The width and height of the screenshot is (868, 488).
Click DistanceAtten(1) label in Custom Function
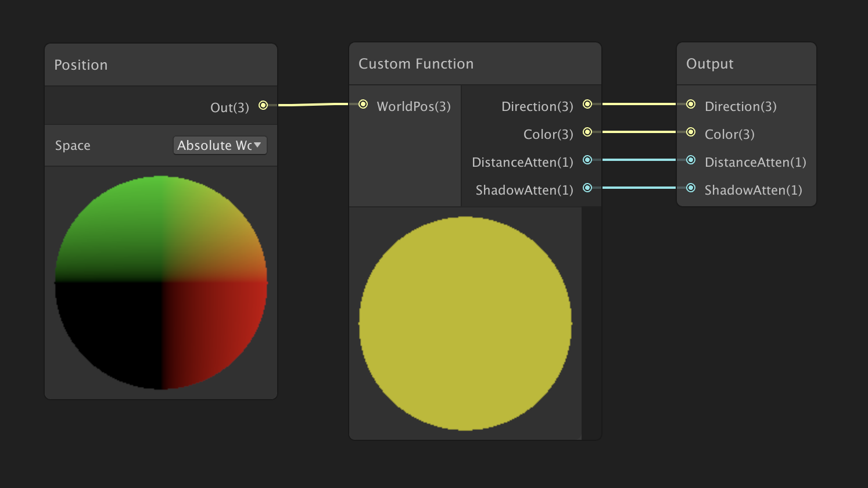(x=523, y=162)
